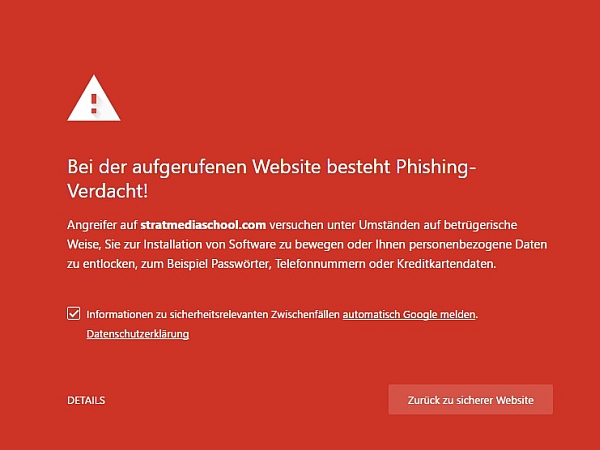Click the word "Telefonnummern" in the paragraph
Screen dimensions: 600x450
tap(320, 264)
